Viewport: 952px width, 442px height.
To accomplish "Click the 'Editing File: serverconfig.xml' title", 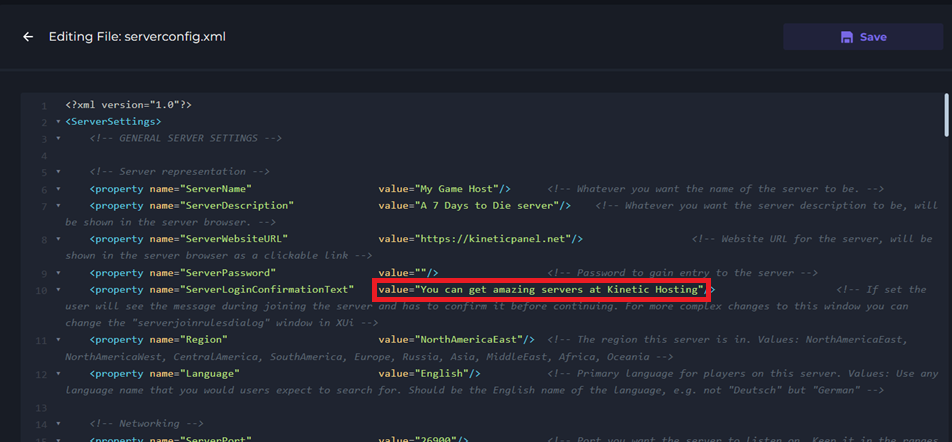I will click(137, 37).
